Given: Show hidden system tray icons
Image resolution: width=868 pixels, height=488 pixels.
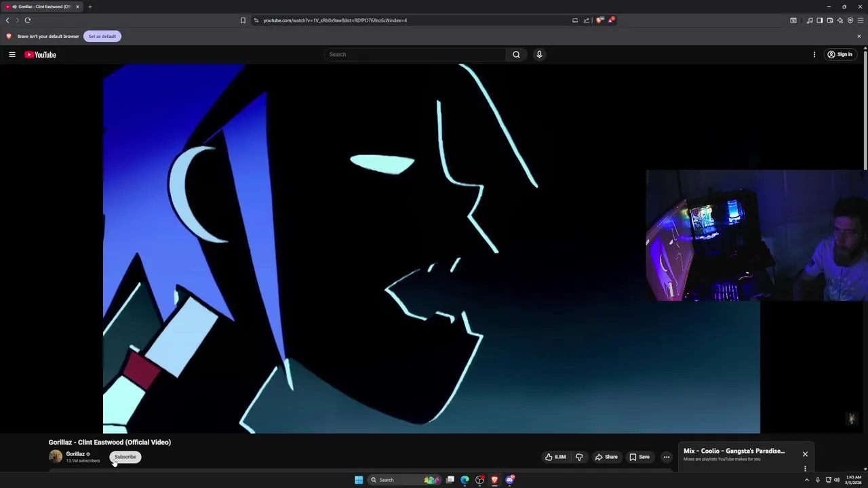Looking at the screenshot, I should coord(806,480).
